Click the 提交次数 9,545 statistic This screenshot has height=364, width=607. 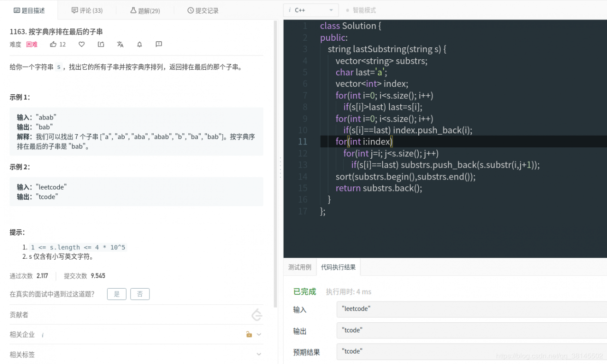click(x=84, y=276)
